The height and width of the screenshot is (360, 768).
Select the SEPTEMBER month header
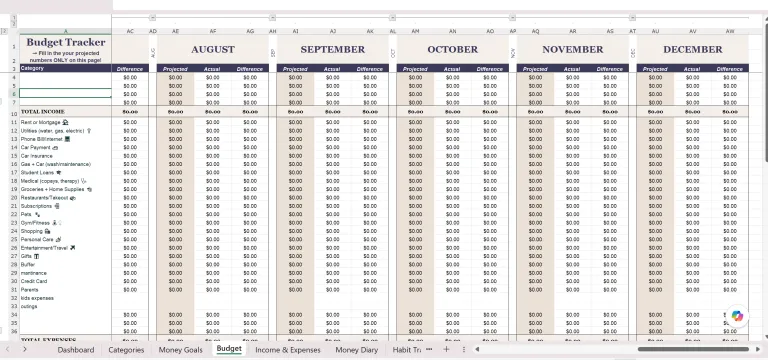coord(333,49)
